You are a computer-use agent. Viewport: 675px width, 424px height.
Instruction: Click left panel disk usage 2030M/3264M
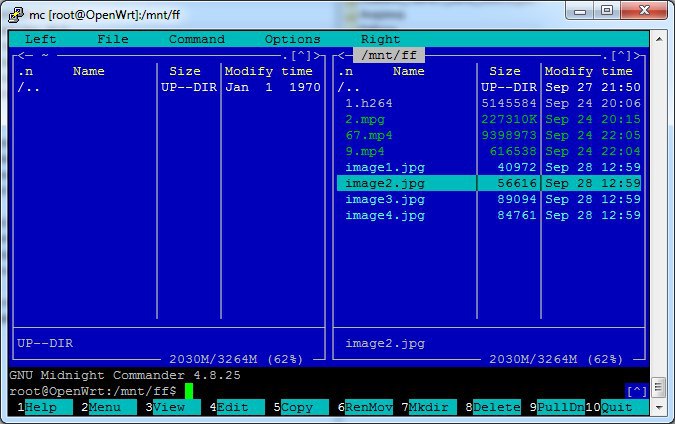click(x=236, y=359)
